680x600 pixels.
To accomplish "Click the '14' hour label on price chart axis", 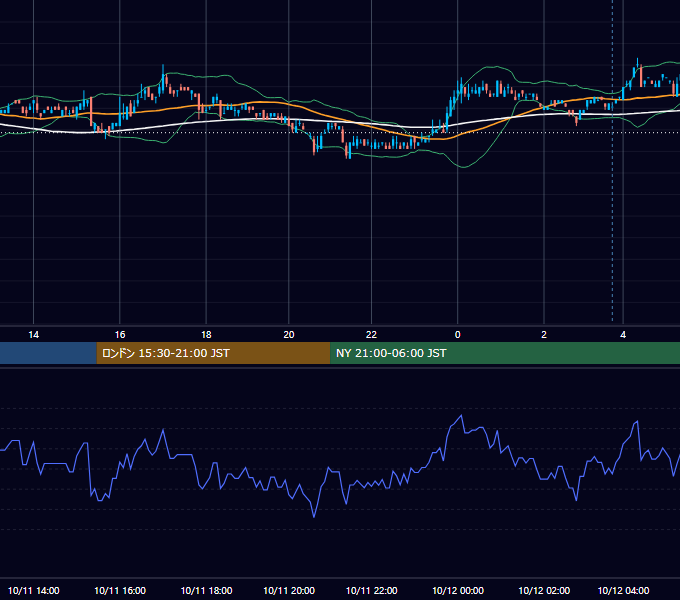I will point(33,335).
